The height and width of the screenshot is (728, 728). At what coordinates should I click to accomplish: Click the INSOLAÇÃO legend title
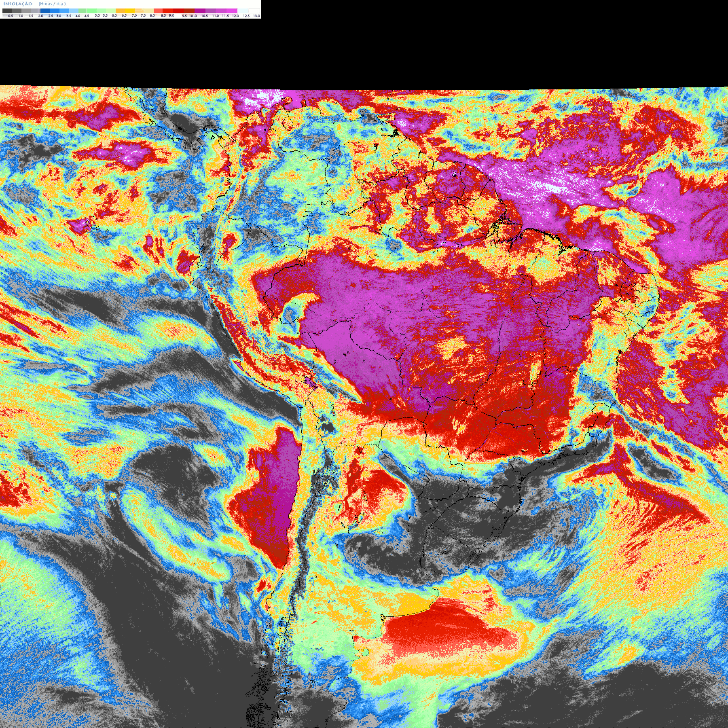point(18,4)
